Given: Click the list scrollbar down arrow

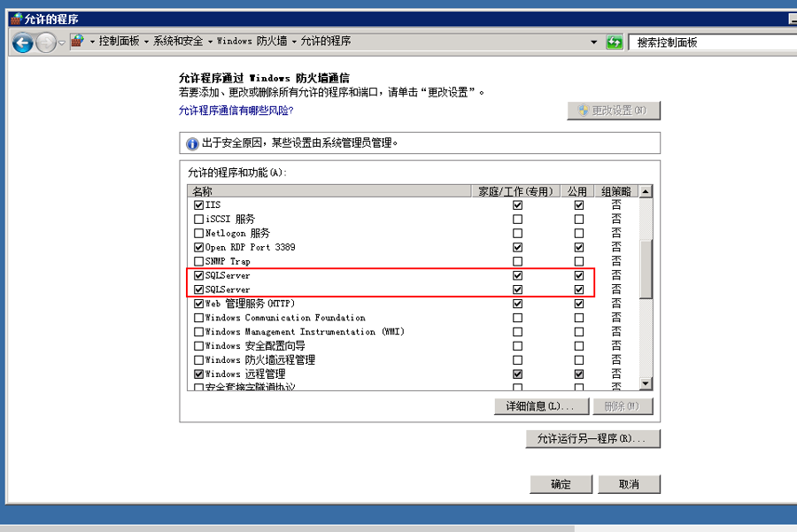Looking at the screenshot, I should point(646,383).
